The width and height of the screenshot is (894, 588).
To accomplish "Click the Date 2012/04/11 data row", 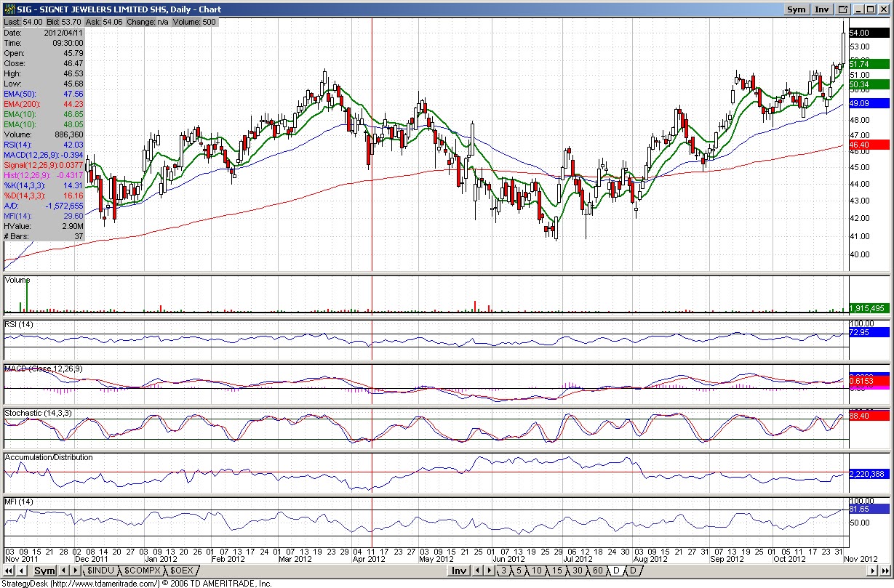I will click(x=44, y=33).
